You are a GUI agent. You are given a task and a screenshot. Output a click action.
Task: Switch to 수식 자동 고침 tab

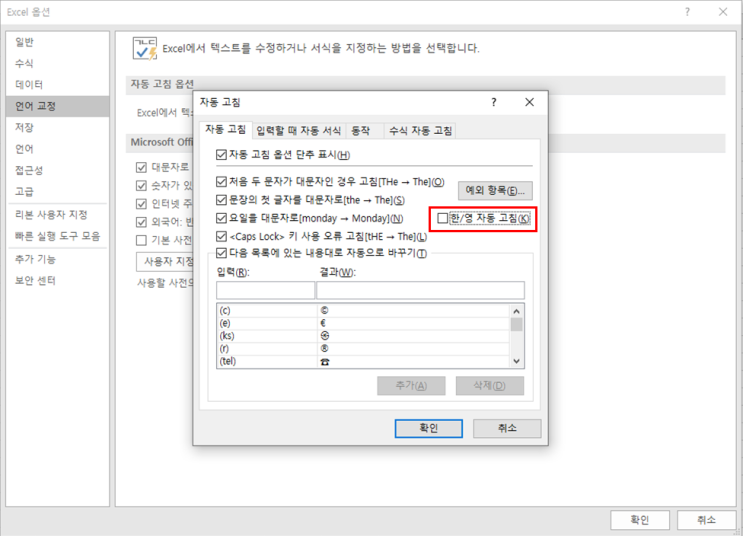[x=420, y=131]
